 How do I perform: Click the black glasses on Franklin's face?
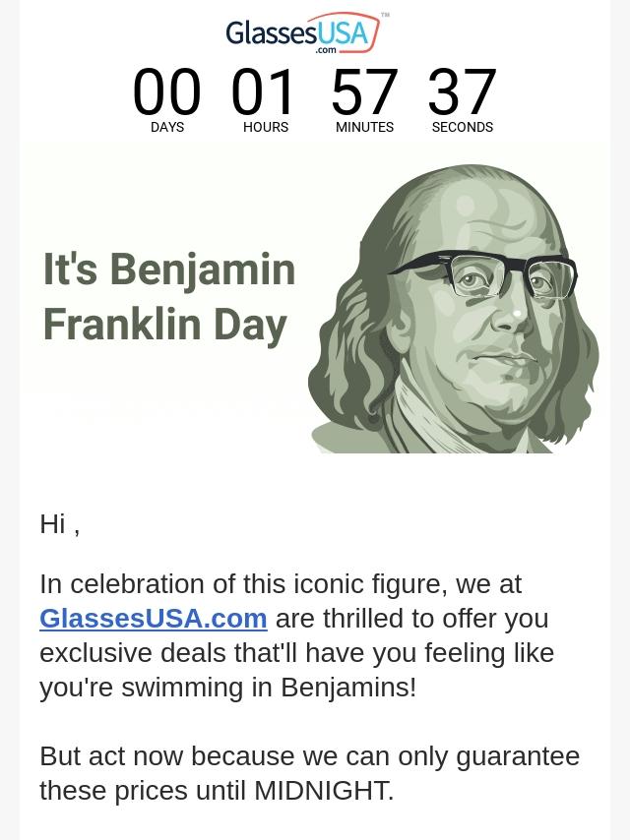(483, 274)
